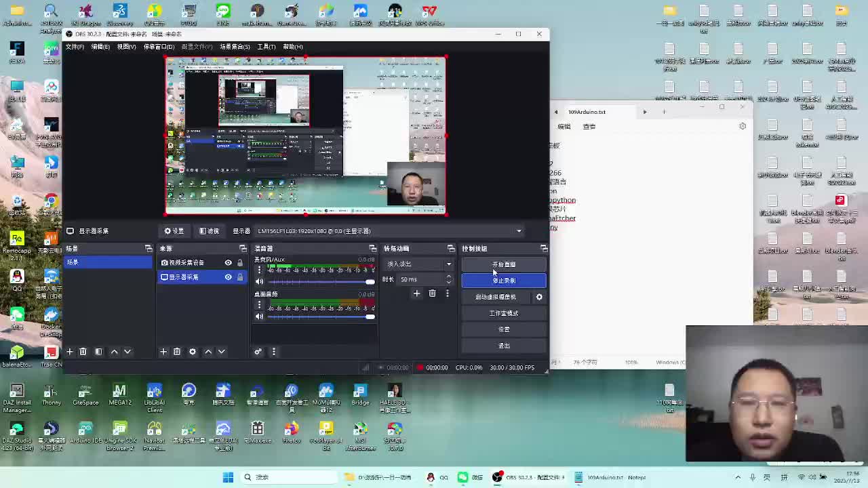The image size is (868, 488).
Task: Move scene up with the arrow icon
Action: (114, 352)
